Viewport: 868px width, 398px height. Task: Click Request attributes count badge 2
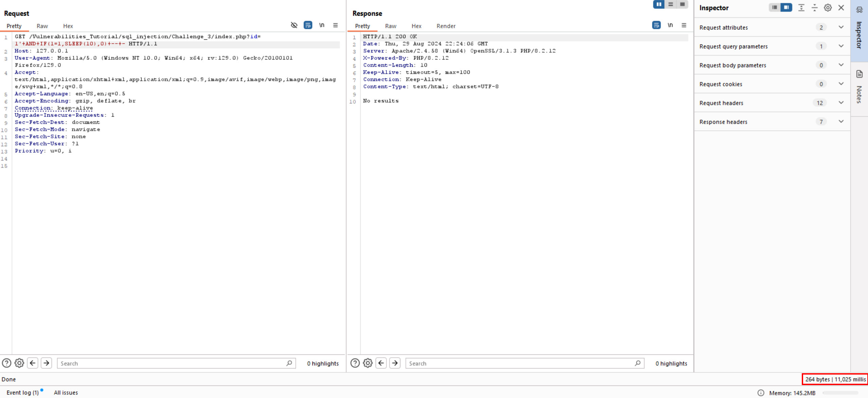click(821, 28)
